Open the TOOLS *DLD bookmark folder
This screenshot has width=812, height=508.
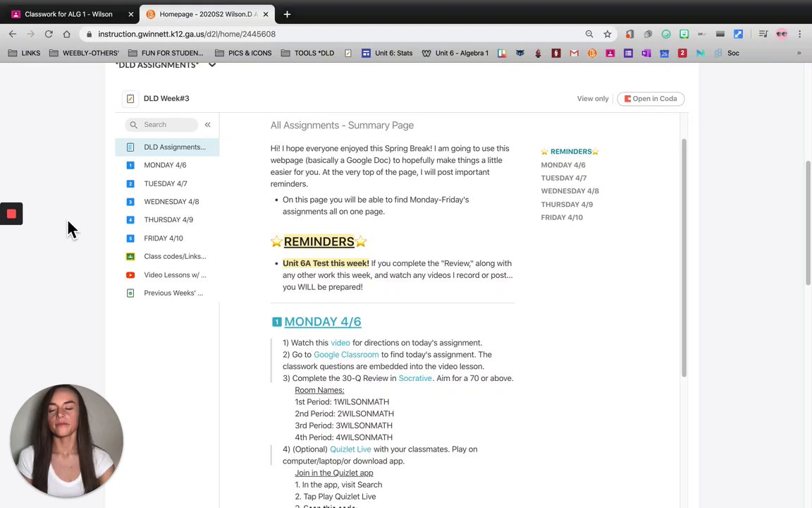[307, 53]
